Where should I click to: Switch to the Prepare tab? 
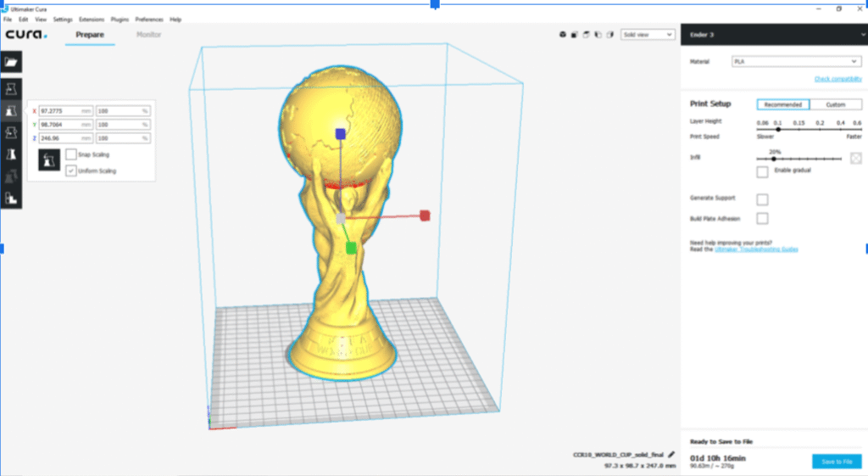click(x=90, y=34)
